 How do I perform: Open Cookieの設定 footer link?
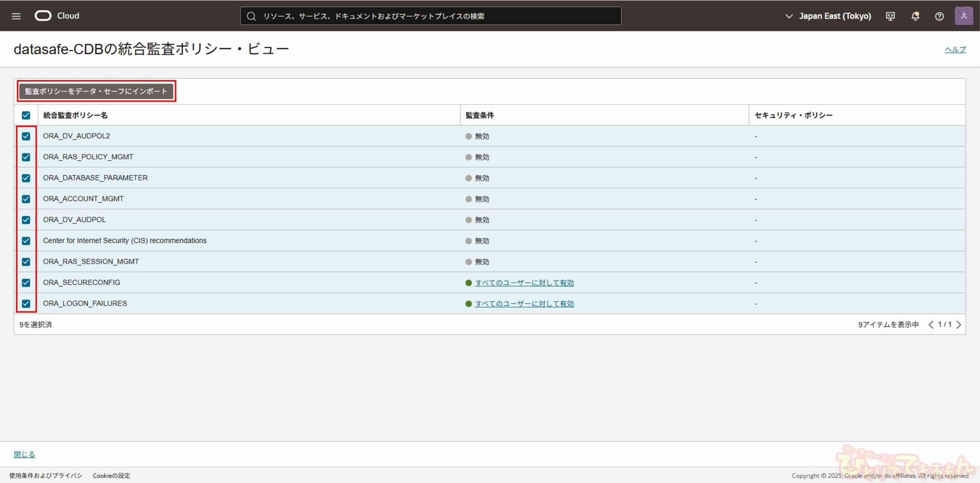pyautogui.click(x=111, y=475)
